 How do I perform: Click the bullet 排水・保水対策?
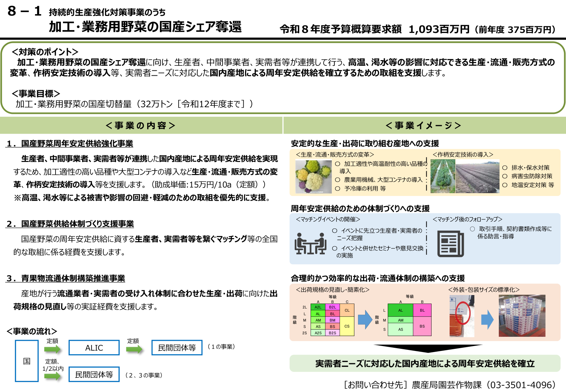click(x=526, y=168)
